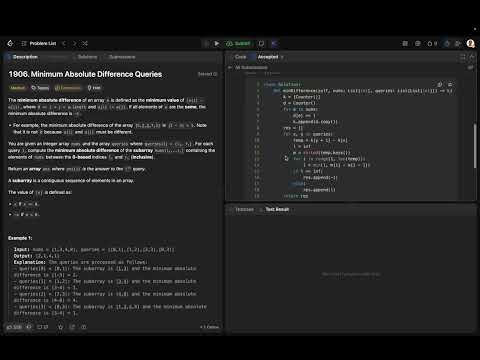Switch to the Description tab
This screenshot has height=360, width=480.
[23, 57]
